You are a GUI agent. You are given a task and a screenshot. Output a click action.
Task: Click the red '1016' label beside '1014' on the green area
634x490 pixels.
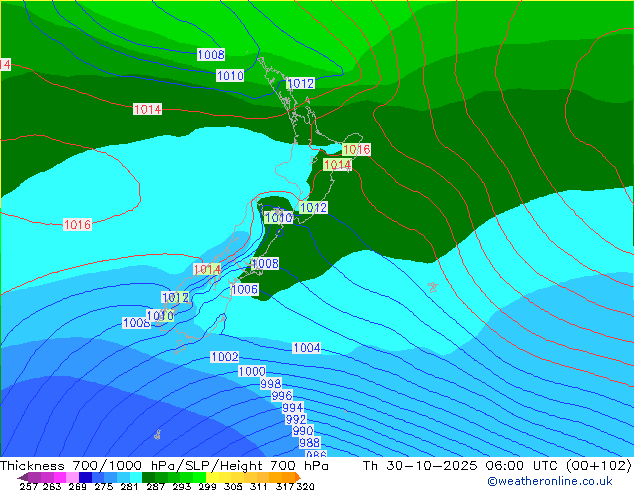pos(357,150)
